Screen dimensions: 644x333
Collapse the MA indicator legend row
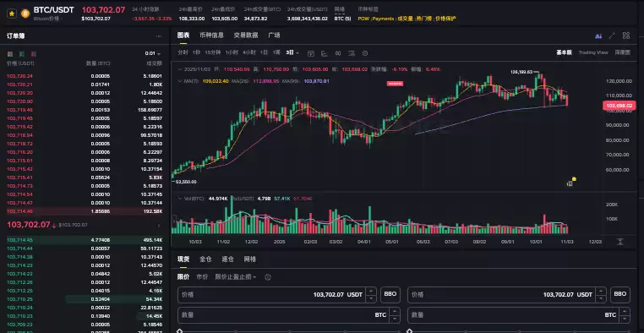pyautogui.click(x=179, y=81)
